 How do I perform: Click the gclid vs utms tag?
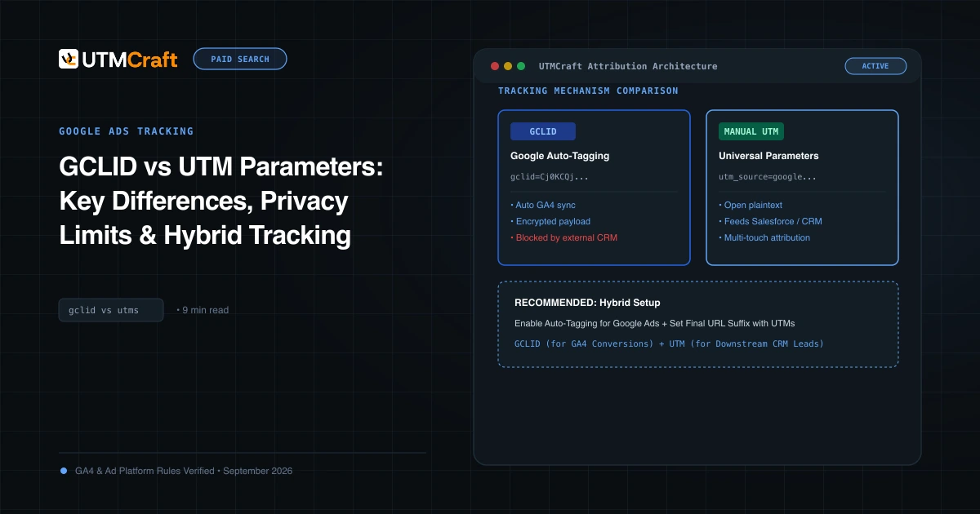coord(111,310)
